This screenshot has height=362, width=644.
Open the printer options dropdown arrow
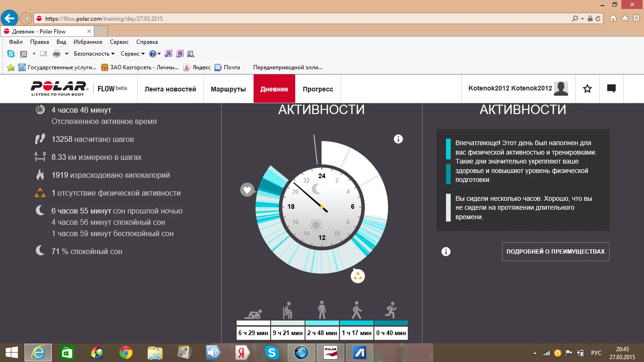[x=66, y=54]
